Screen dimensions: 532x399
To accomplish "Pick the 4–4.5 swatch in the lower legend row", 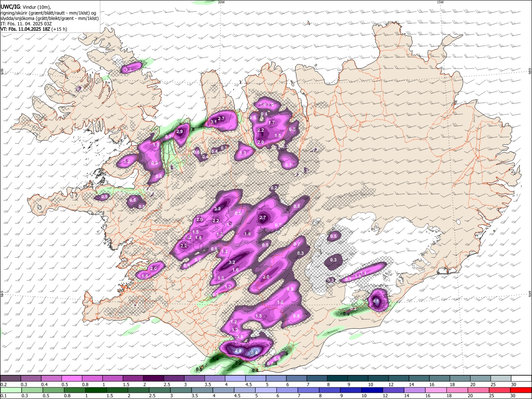I will (223, 390).
